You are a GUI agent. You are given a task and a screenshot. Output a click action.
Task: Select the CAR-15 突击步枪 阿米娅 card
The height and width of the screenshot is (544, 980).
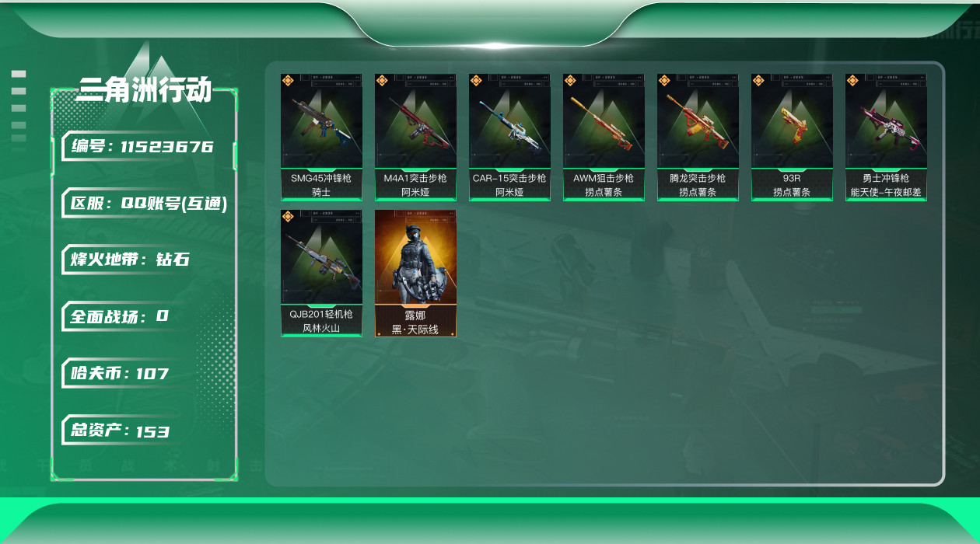509,138
